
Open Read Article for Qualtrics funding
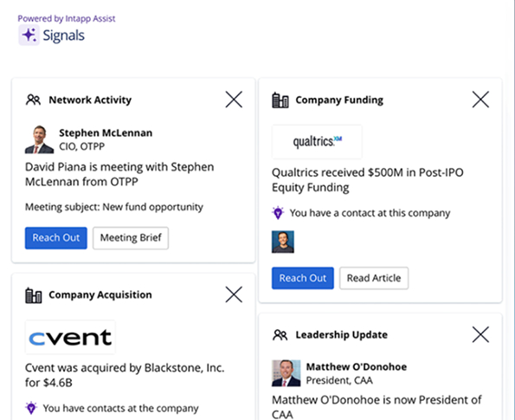click(374, 278)
